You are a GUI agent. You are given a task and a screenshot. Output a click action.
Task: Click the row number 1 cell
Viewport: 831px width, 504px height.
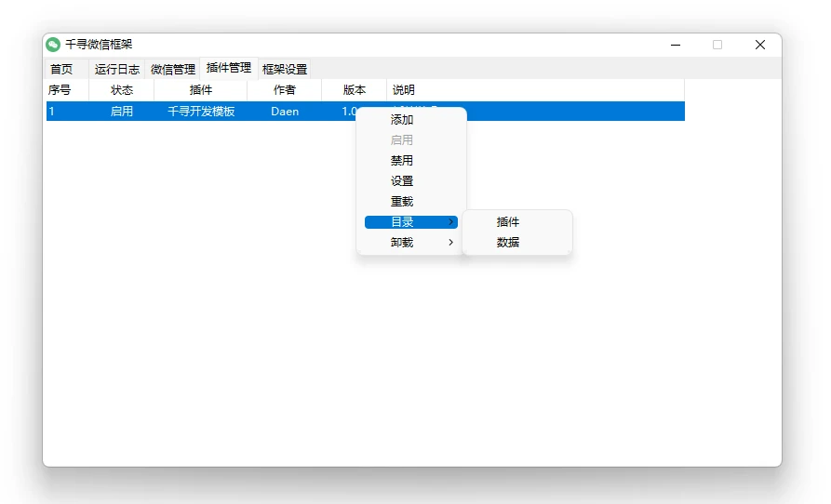(x=51, y=112)
